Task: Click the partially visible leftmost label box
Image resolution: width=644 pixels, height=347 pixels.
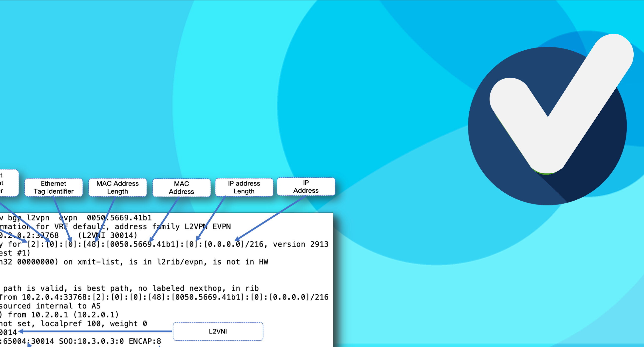Action: click(x=9, y=183)
